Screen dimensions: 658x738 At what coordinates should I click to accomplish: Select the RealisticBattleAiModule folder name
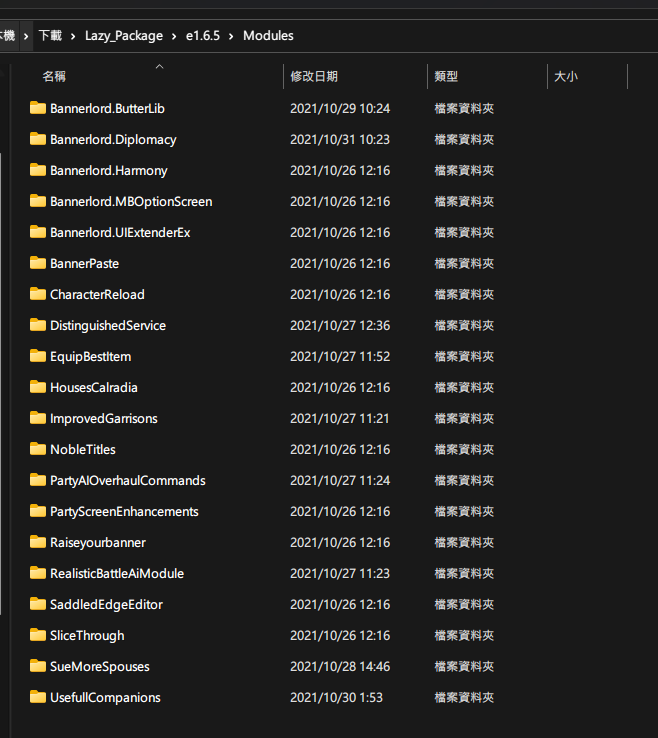pyautogui.click(x=117, y=574)
